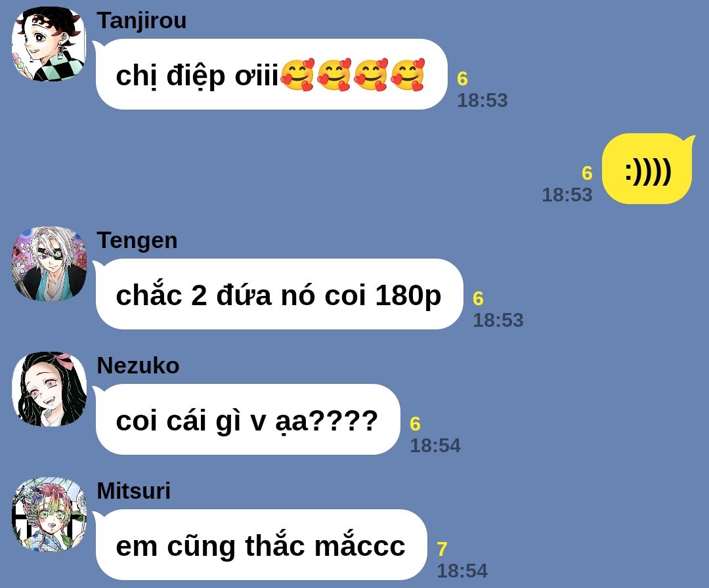Click the 18:54 timestamp beside Nezuko's message
This screenshot has height=588, width=709.
pyautogui.click(x=435, y=446)
